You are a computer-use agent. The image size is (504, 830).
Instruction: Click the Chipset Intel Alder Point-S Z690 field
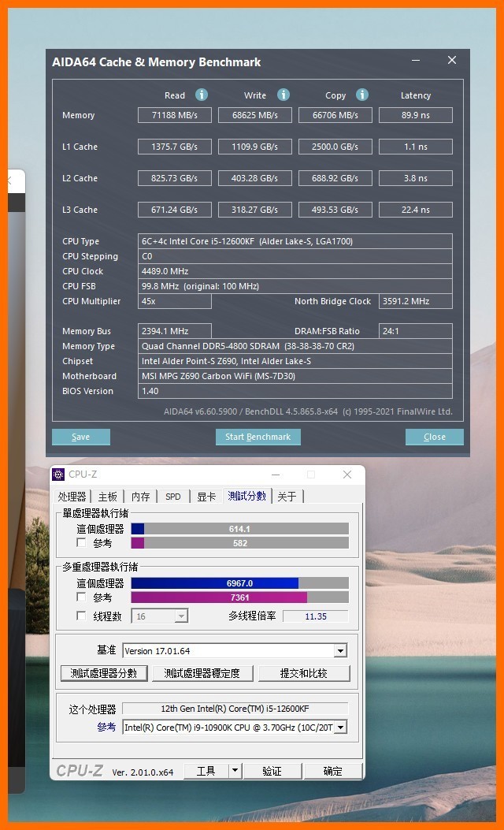pyautogui.click(x=295, y=361)
